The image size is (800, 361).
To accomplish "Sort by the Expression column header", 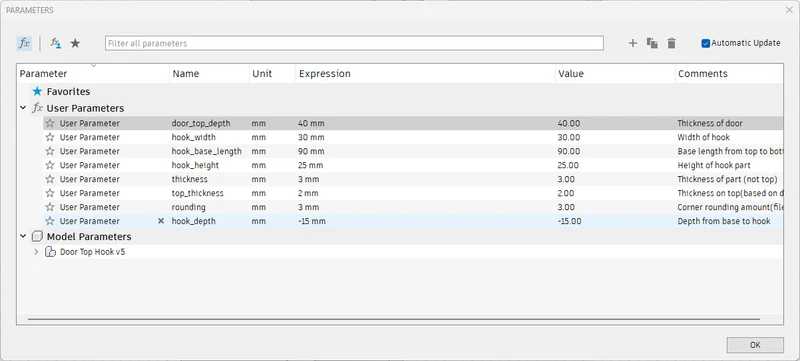I will coord(426,73).
